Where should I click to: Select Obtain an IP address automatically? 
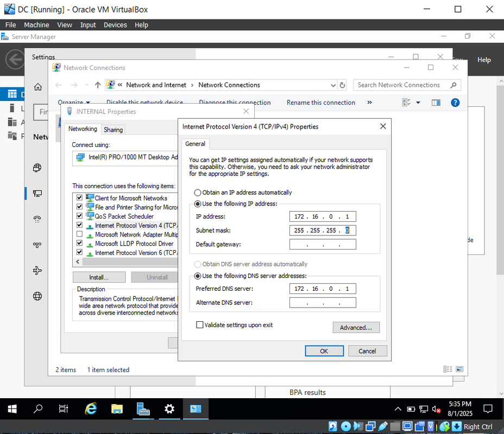198,193
